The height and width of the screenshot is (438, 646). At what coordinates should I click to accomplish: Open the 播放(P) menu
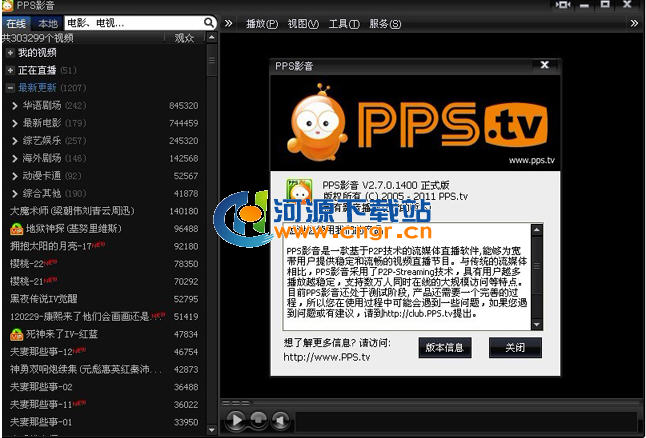[x=261, y=23]
